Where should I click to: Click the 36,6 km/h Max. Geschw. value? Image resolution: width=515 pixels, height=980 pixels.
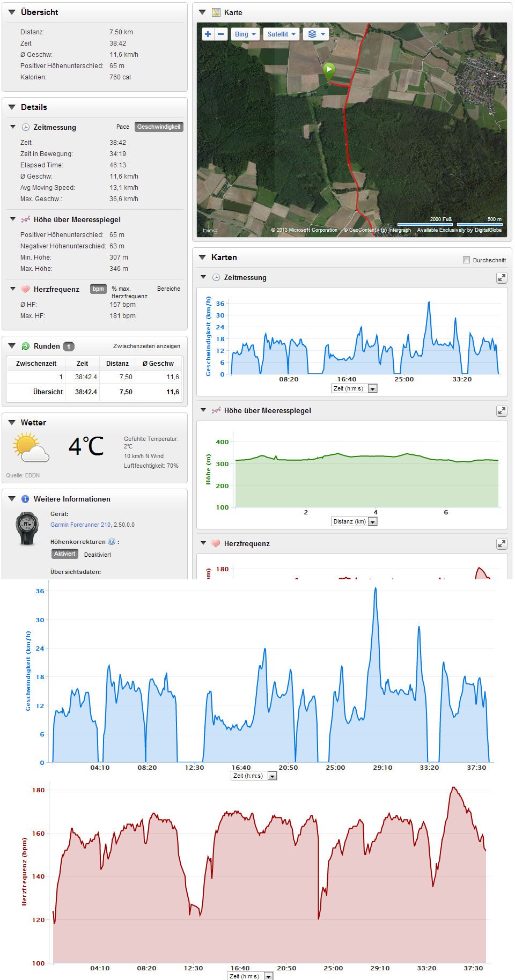[124, 199]
